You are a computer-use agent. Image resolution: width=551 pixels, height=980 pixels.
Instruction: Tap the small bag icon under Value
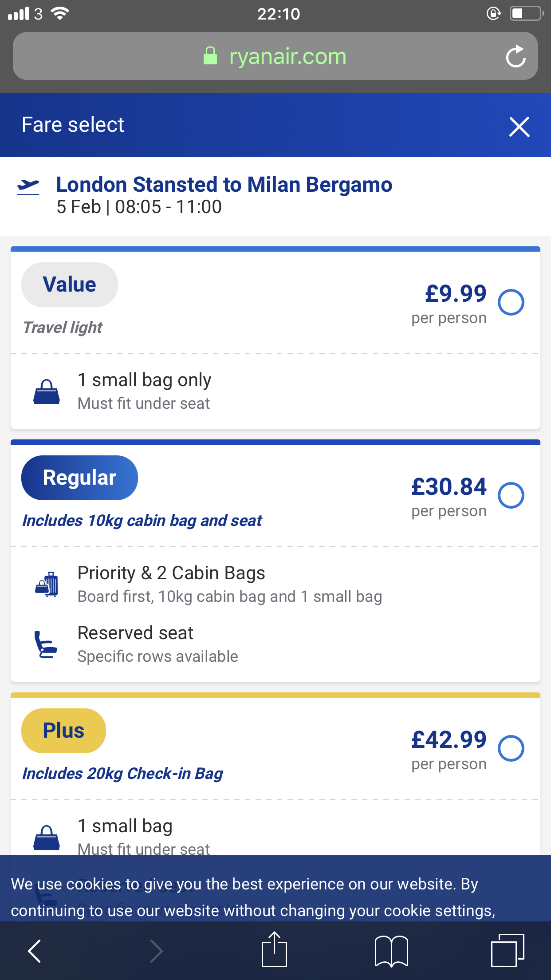[x=47, y=391]
